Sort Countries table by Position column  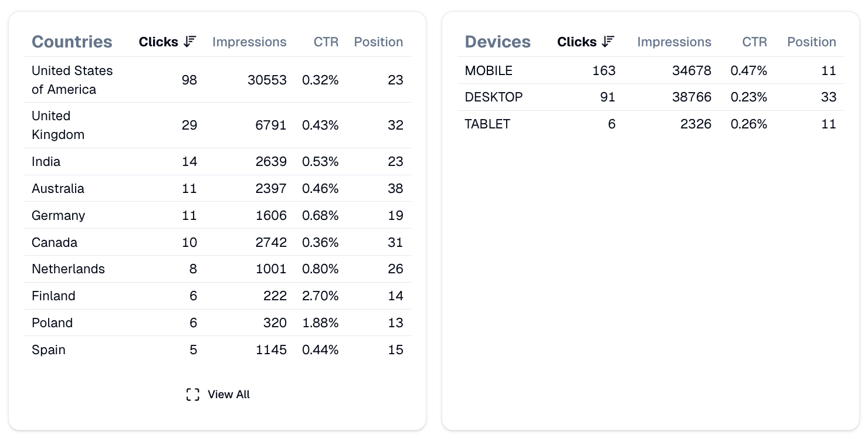pos(378,42)
